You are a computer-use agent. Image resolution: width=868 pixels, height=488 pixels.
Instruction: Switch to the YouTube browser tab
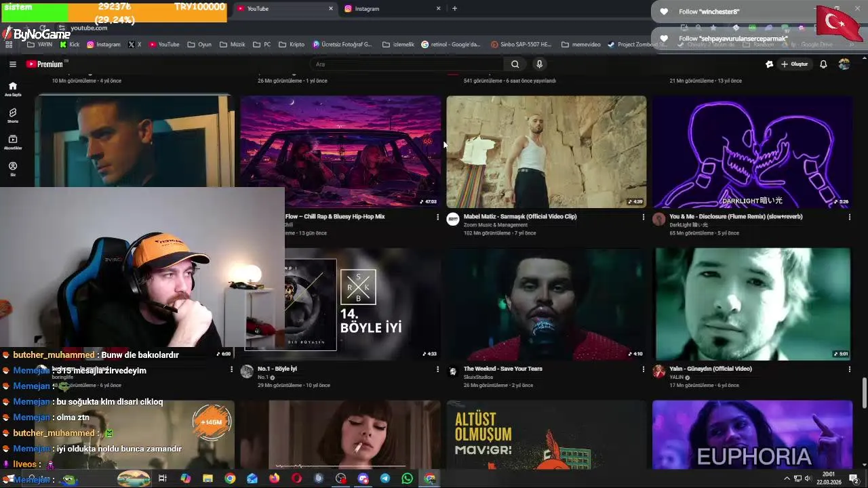pos(285,9)
